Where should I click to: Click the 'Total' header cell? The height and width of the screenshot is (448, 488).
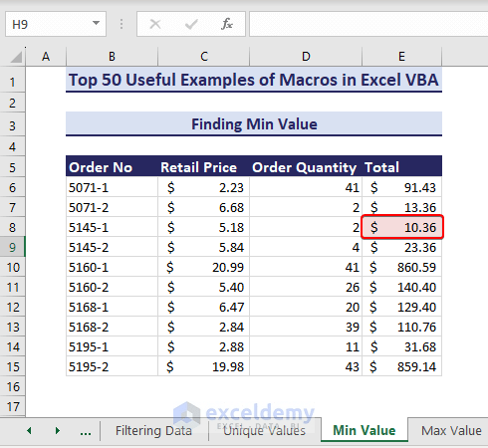[402, 167]
